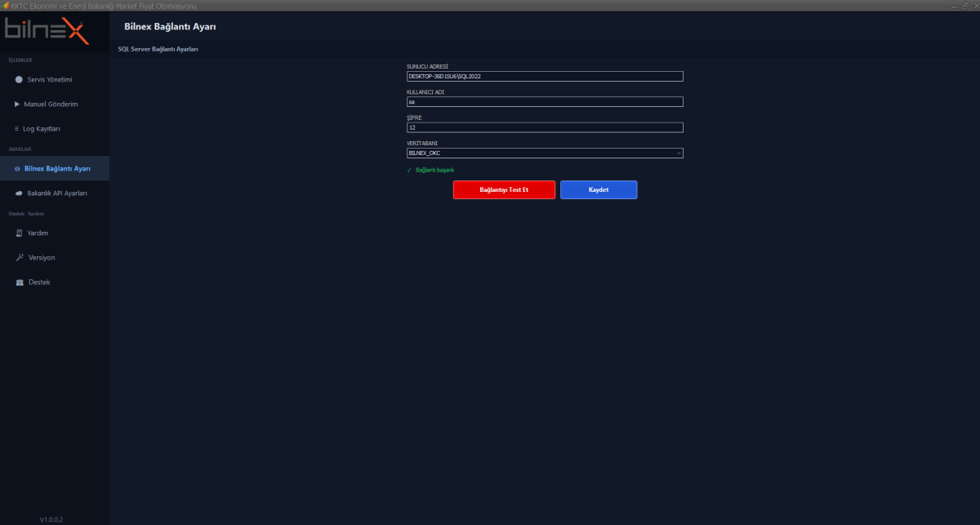This screenshot has width=980, height=525.
Task: Click the document icon next to Yardım
Action: pyautogui.click(x=19, y=233)
